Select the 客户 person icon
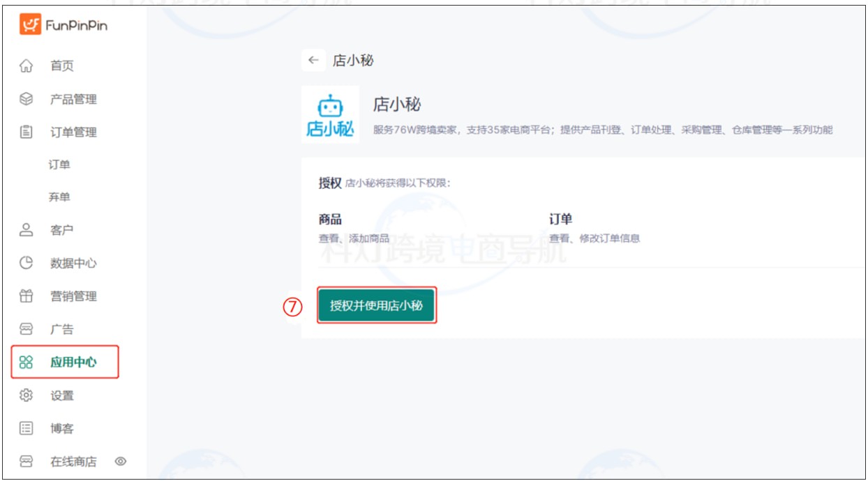 click(24, 230)
